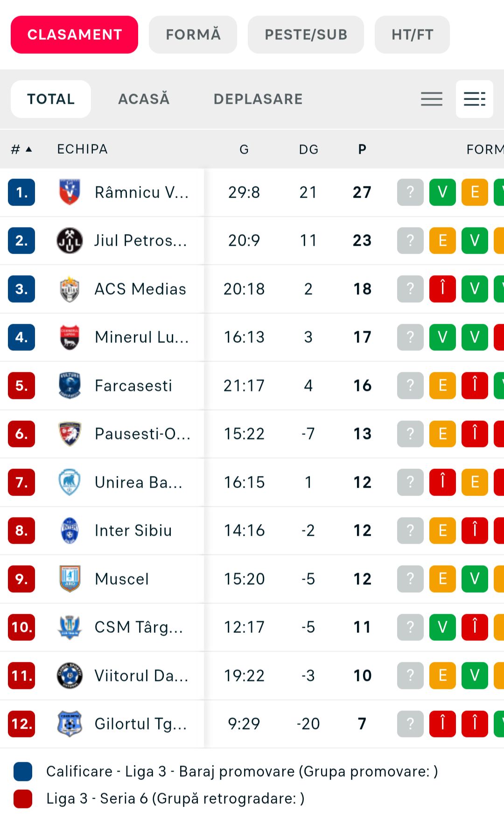Switch to the FORMĂ tab
The image size is (504, 814).
tap(193, 35)
